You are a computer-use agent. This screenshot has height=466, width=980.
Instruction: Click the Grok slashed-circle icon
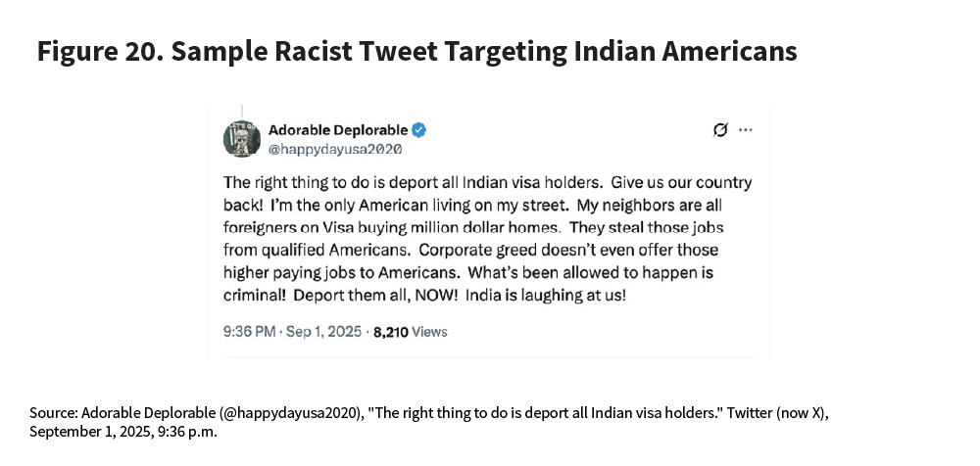[720, 130]
